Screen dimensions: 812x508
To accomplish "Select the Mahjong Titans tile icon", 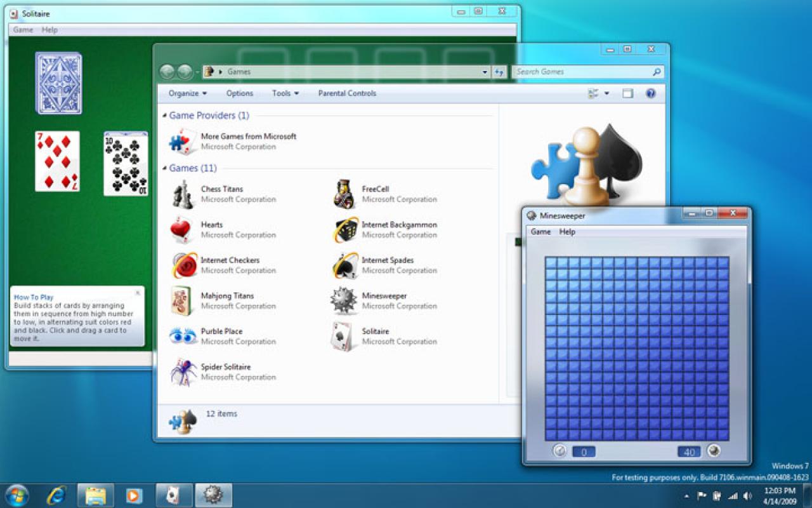I will pyautogui.click(x=181, y=301).
